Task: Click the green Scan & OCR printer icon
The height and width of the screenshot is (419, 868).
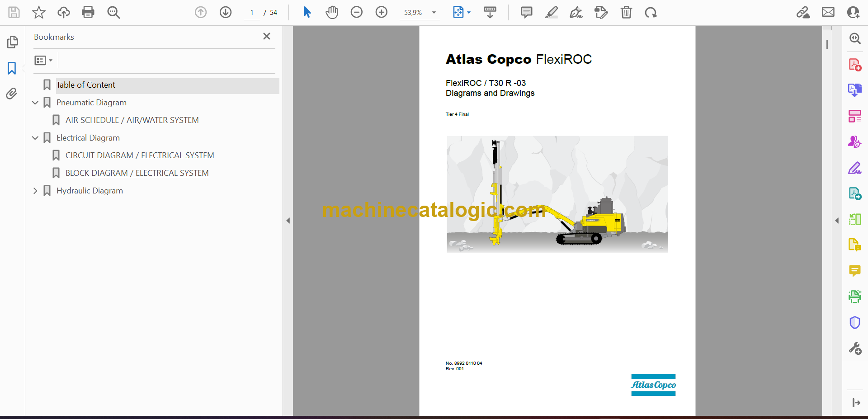Action: pyautogui.click(x=855, y=297)
